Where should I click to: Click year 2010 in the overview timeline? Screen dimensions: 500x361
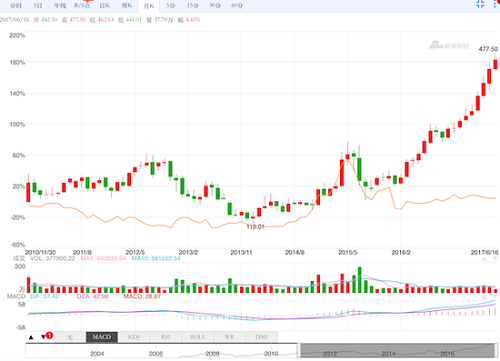click(x=271, y=354)
